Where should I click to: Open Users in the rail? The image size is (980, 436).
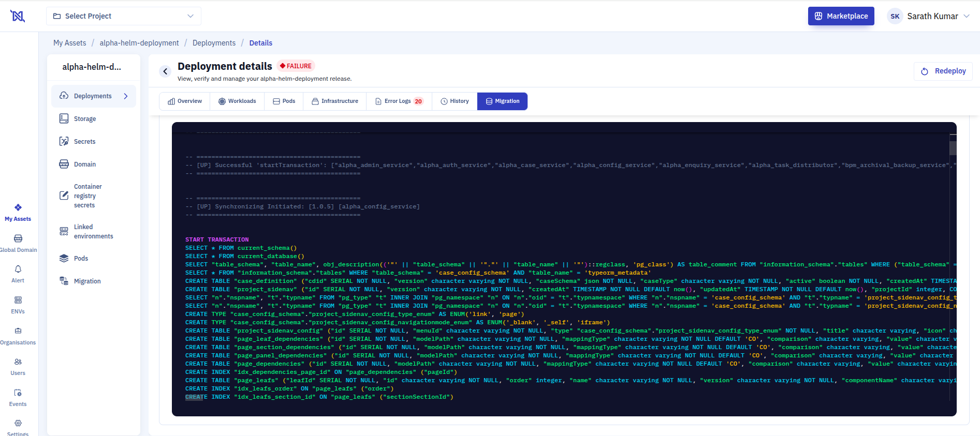point(18,367)
